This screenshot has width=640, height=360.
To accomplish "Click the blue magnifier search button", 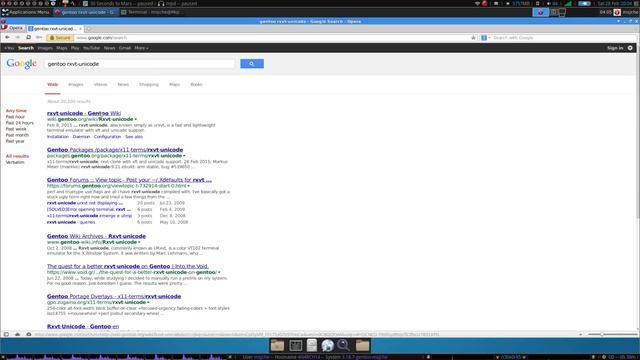I will coord(252,64).
